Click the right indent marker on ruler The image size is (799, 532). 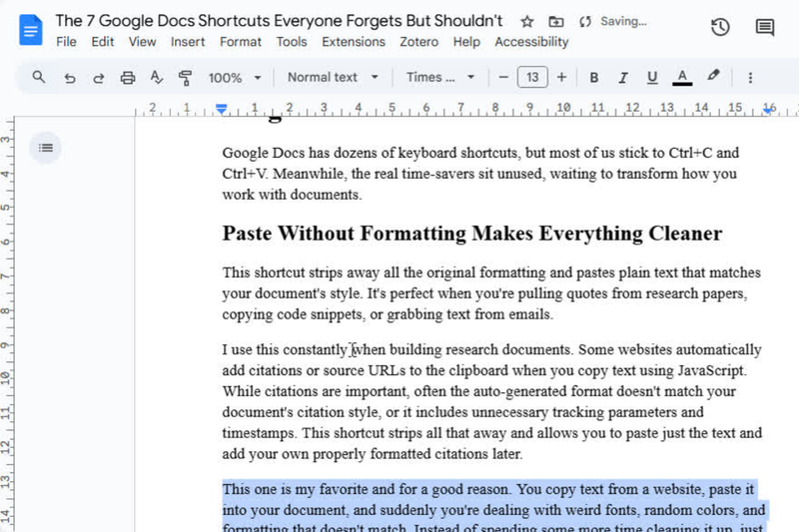768,109
